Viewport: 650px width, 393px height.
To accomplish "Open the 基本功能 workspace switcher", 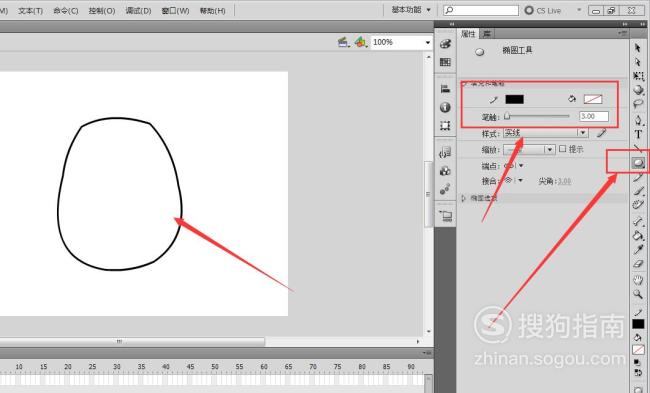I will (x=411, y=10).
